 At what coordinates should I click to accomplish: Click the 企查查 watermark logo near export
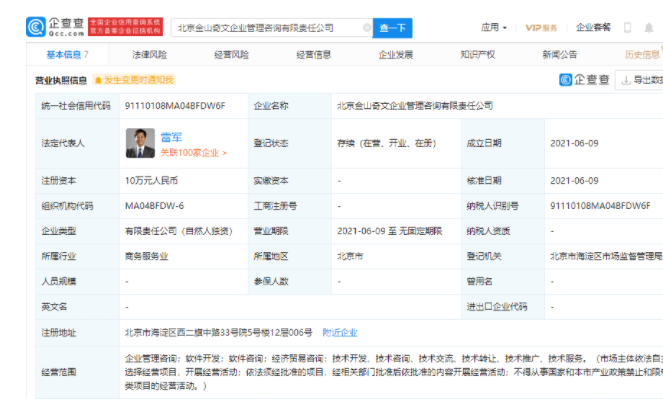[x=584, y=80]
